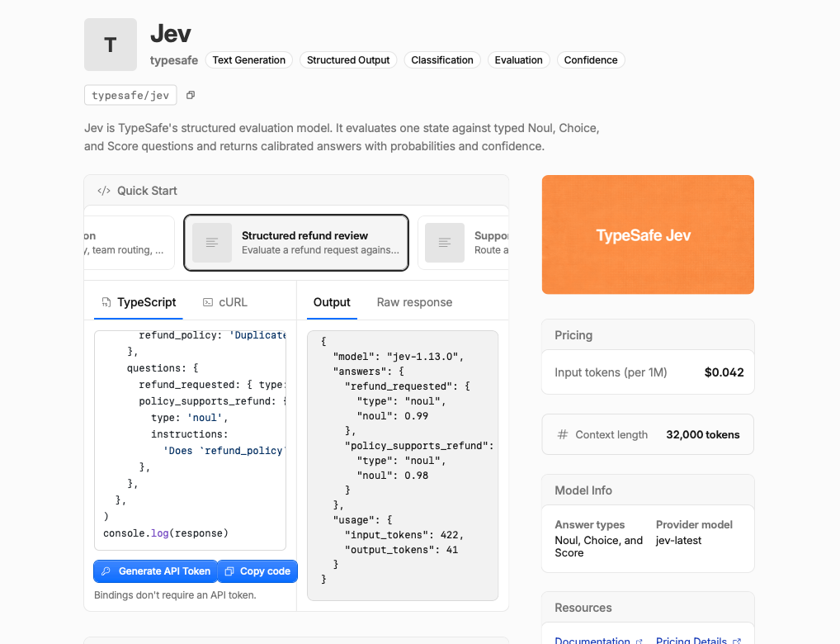The width and height of the screenshot is (840, 644).
Task: Click the TypeSafe Jev orange banner
Action: pyautogui.click(x=648, y=234)
